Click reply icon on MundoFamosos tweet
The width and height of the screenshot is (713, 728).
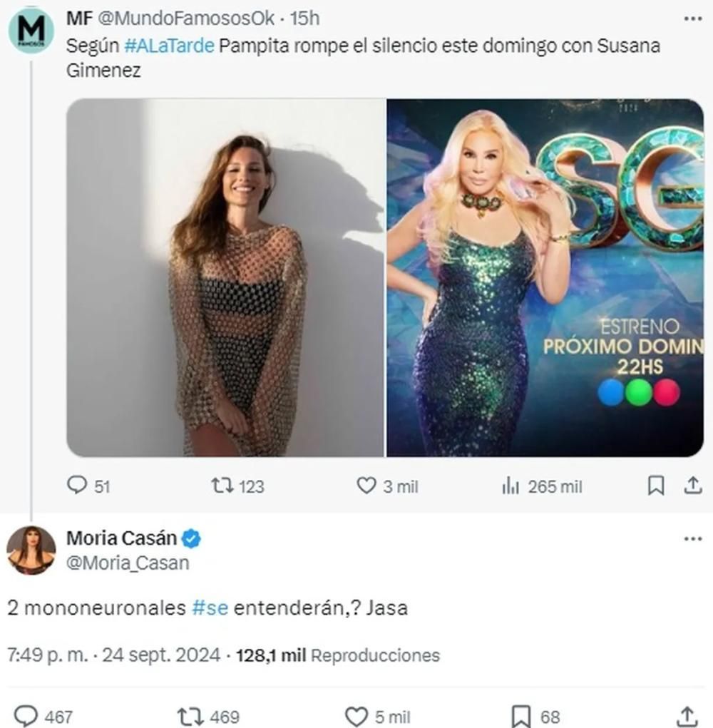pyautogui.click(x=77, y=486)
